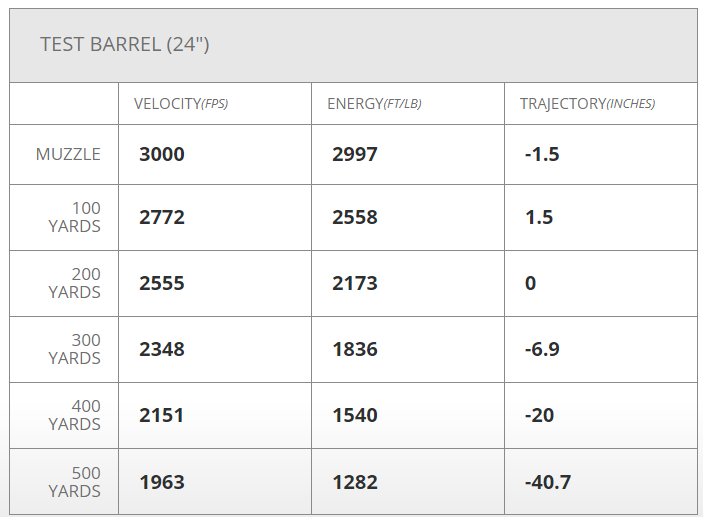This screenshot has width=703, height=517.
Task: Click the muzzle trajectory value -1.5
Action: (x=541, y=154)
